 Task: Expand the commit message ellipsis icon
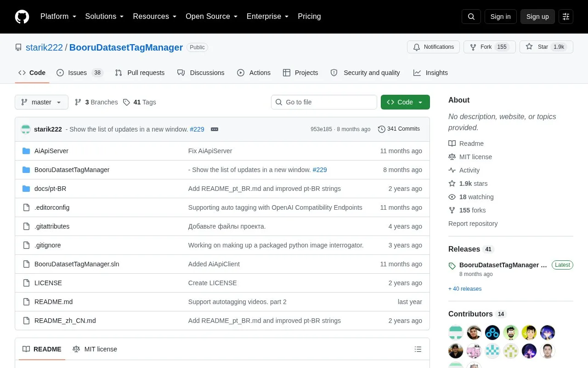click(215, 129)
